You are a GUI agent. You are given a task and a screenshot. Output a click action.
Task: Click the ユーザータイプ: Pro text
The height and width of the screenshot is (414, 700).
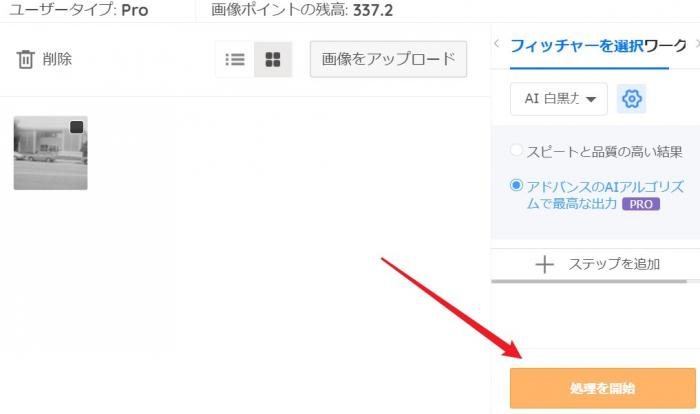click(x=79, y=10)
